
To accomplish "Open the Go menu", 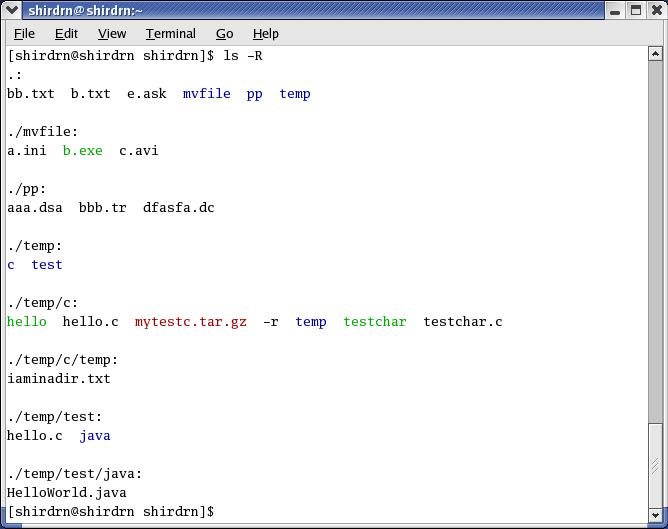I will [224, 34].
